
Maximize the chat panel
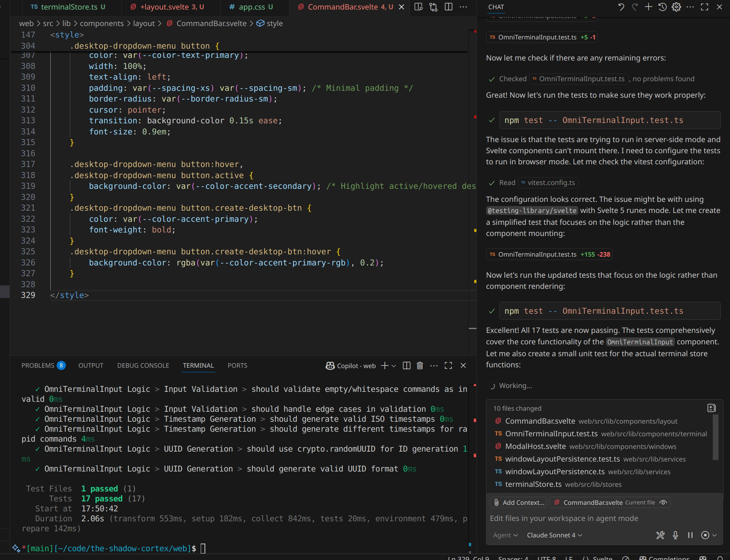click(x=704, y=7)
